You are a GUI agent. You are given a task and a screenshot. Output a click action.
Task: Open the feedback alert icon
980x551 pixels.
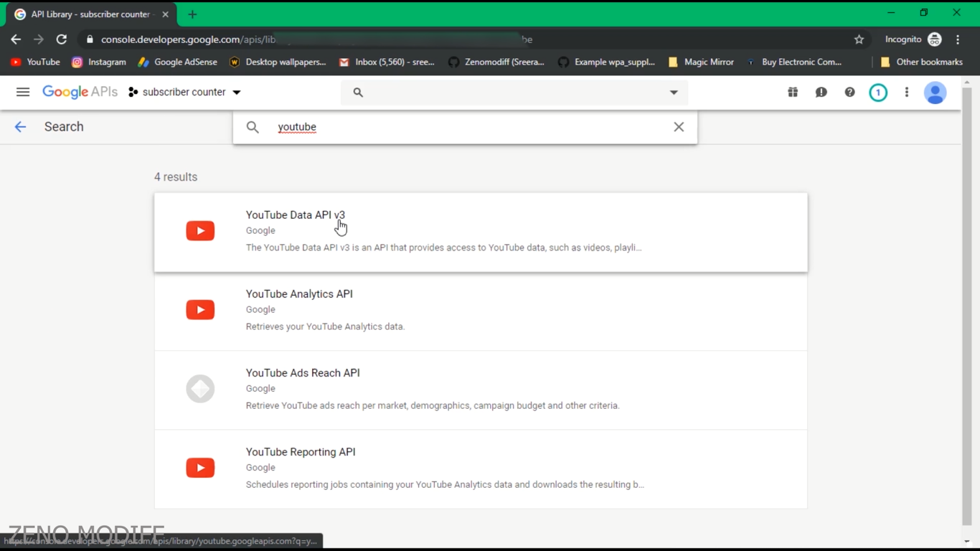(821, 92)
